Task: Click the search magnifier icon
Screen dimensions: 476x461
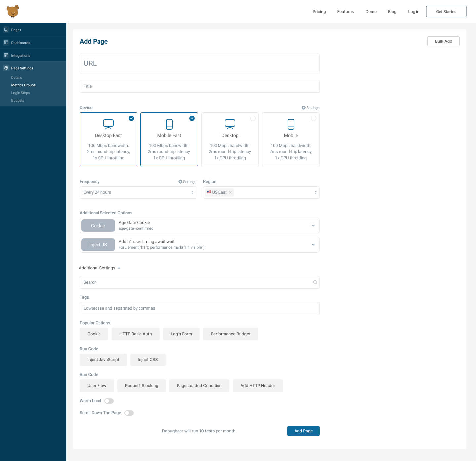Action: (x=315, y=282)
